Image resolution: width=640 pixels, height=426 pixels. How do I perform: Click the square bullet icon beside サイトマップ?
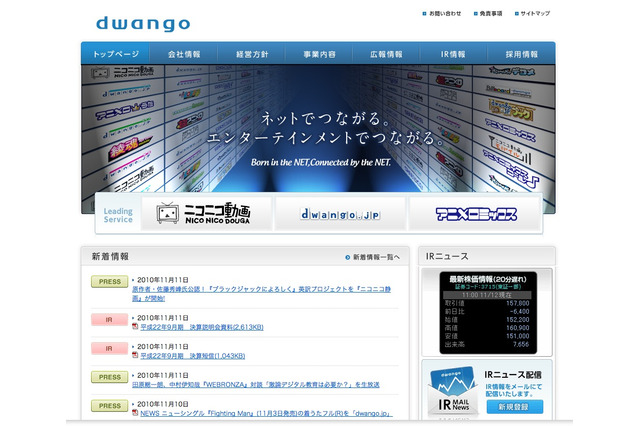pos(517,13)
